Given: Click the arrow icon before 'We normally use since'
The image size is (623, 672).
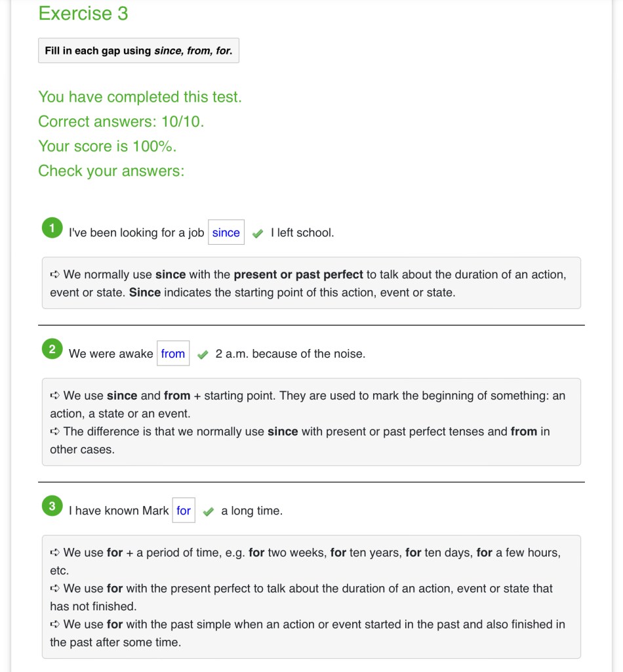Looking at the screenshot, I should pyautogui.click(x=55, y=275).
